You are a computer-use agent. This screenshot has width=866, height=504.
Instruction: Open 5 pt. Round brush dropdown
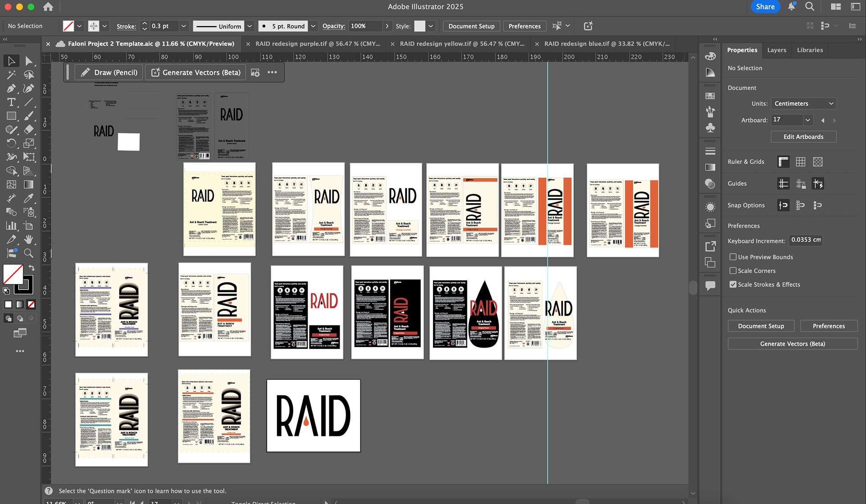tap(313, 26)
